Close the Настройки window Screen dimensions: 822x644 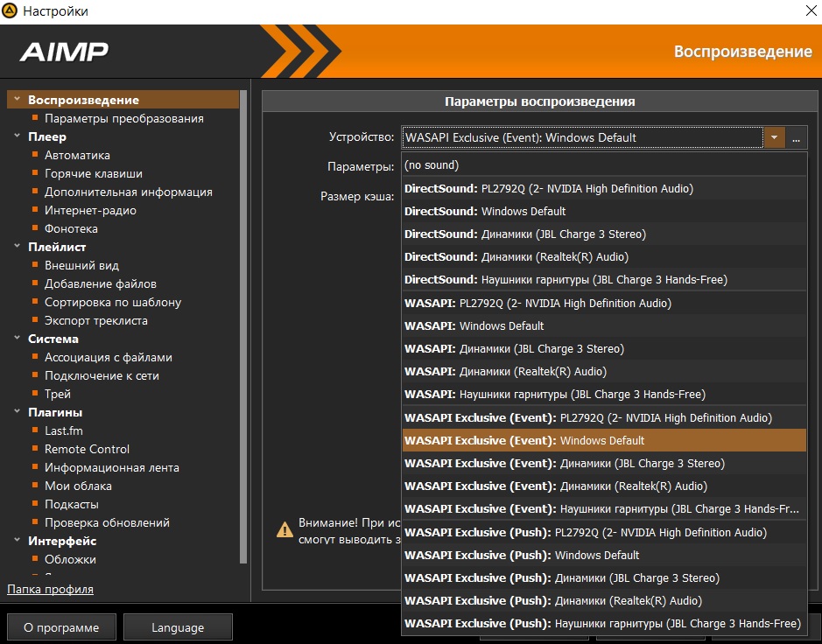(x=811, y=11)
